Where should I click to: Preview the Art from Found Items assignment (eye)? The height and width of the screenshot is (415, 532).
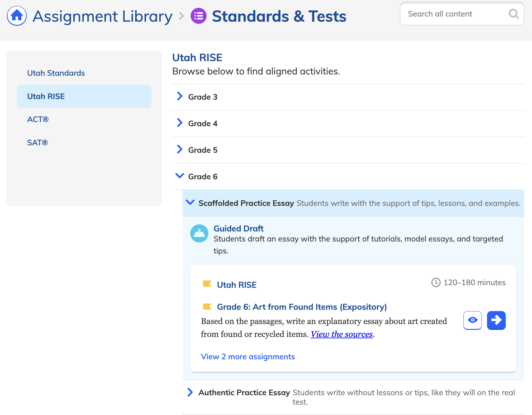(x=472, y=320)
